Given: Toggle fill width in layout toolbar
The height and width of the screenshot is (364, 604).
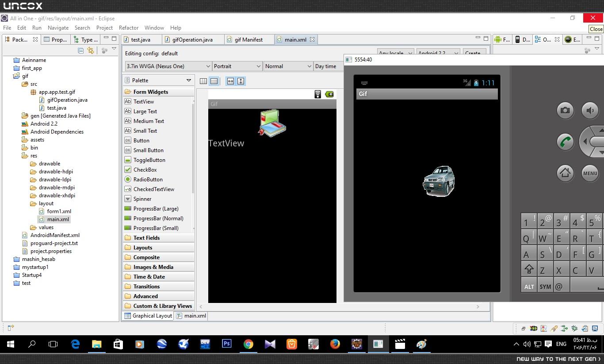Looking at the screenshot, I should (x=230, y=81).
